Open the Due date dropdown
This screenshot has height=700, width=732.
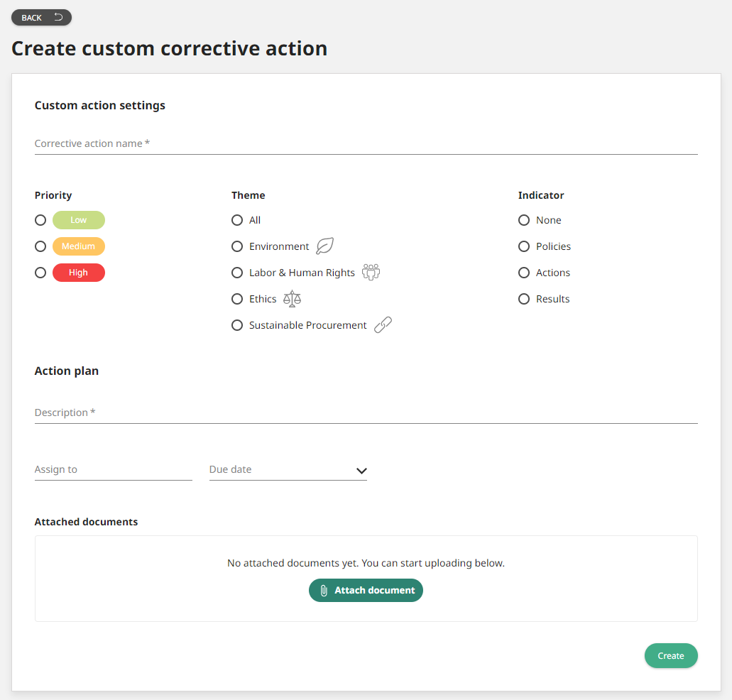tap(361, 470)
